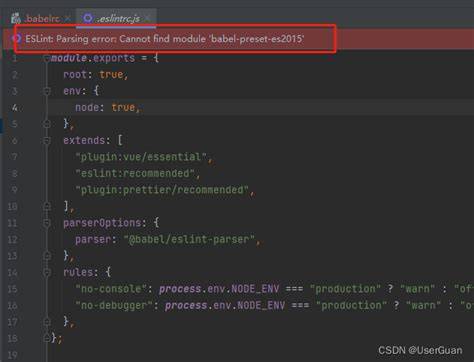Collapse the parserOptions block fold marker
The height and width of the screenshot is (362, 474).
[x=47, y=223]
